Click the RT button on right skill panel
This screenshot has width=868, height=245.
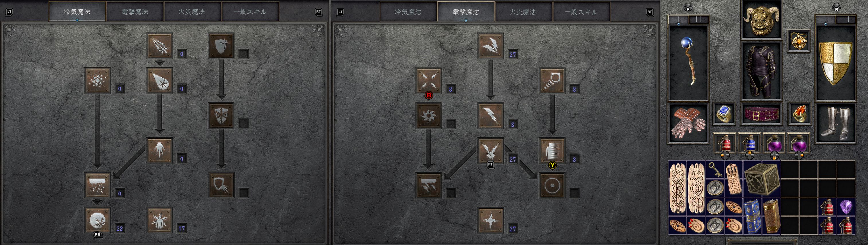click(x=649, y=12)
